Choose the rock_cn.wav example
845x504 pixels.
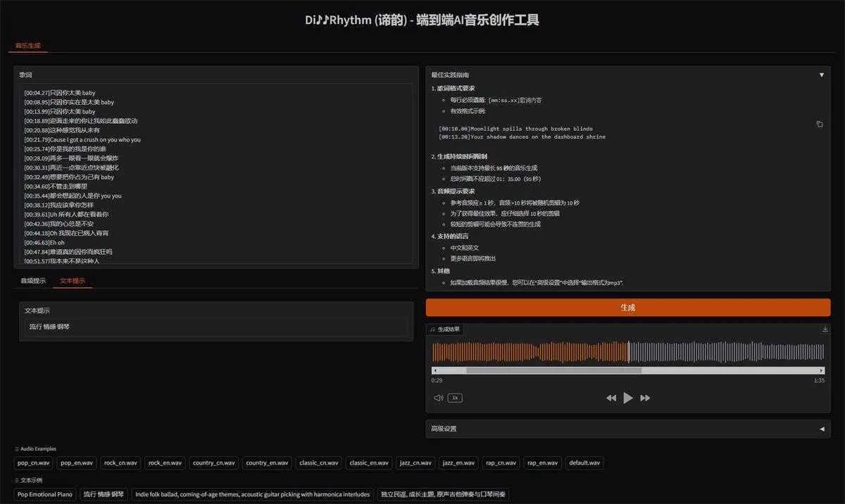[x=120, y=462]
